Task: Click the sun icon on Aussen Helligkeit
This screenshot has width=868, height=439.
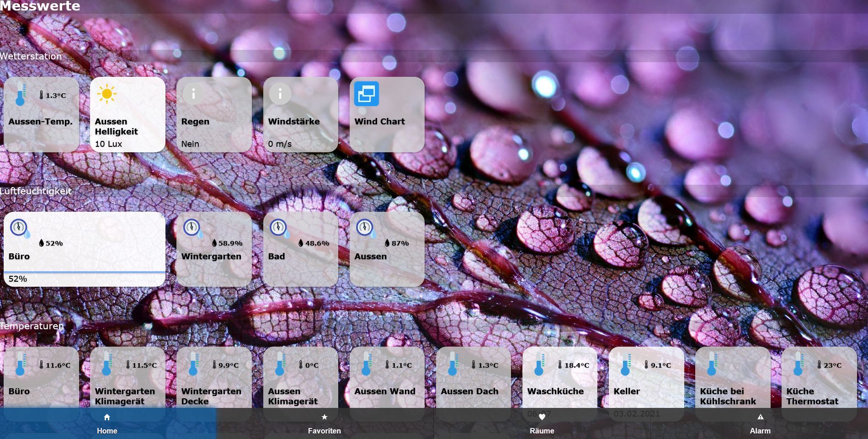Action: tap(107, 94)
